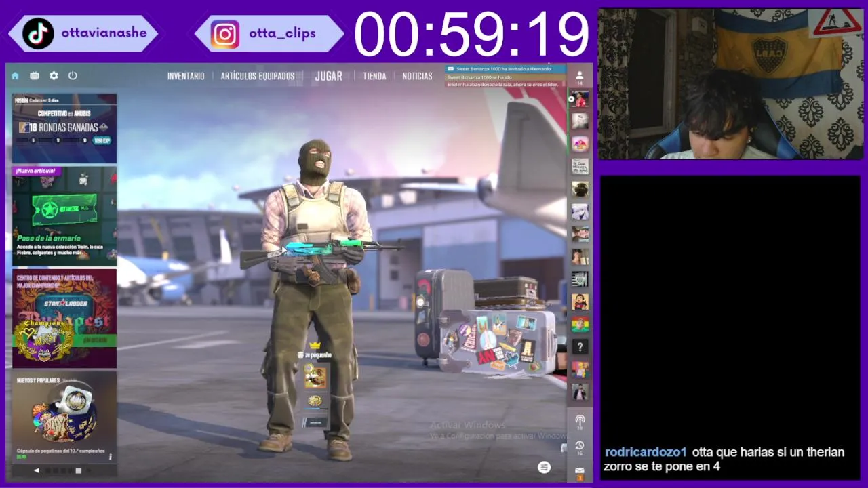Screen dimensions: 868x488
Task: Open the broadcast antenna icon
Action: (580, 422)
